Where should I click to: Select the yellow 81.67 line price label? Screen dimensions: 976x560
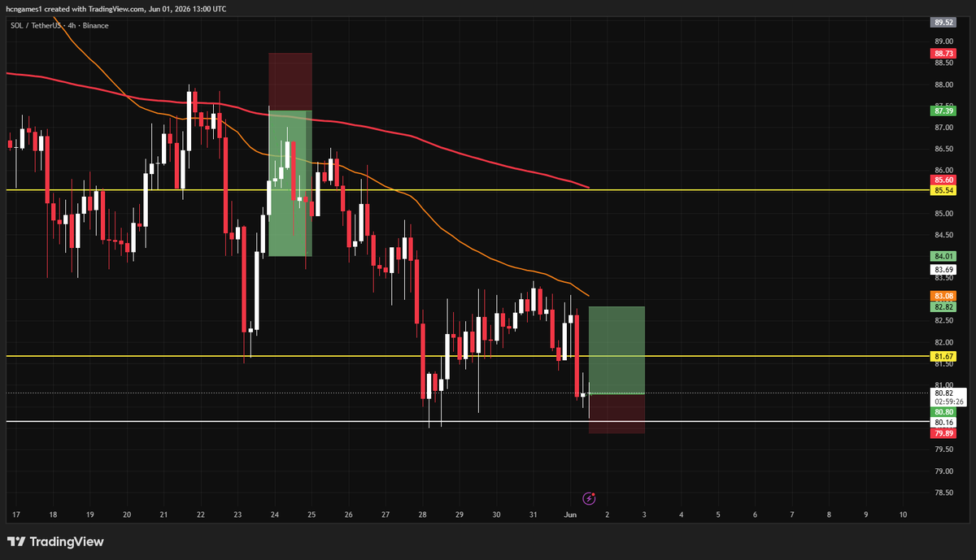click(944, 357)
